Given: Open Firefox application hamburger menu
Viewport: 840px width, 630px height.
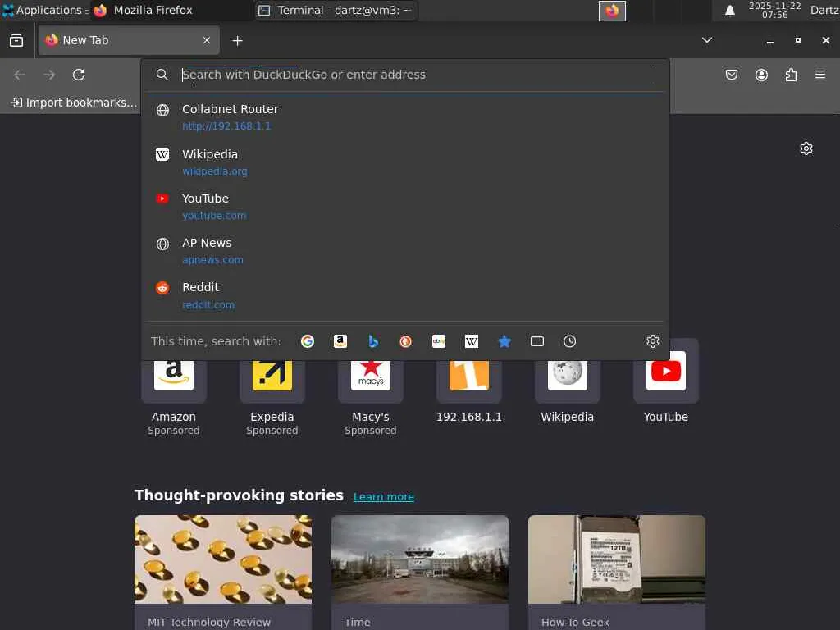Looking at the screenshot, I should pyautogui.click(x=820, y=75).
